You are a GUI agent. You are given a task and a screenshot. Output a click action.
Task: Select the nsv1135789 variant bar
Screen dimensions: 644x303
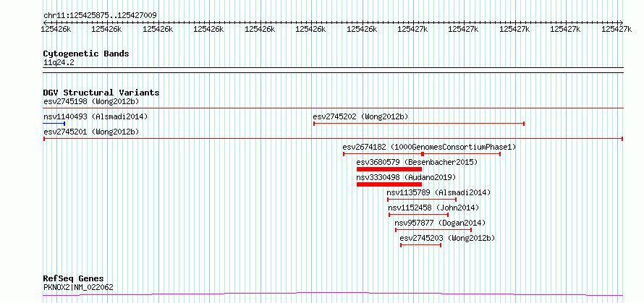[x=422, y=200]
